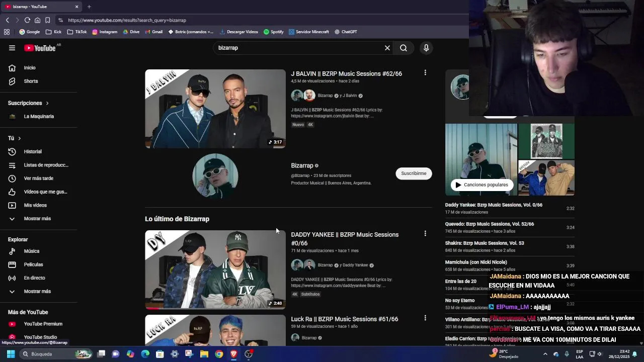Open J BALVIN BZRP Music Sessions thumbnail

pyautogui.click(x=215, y=109)
